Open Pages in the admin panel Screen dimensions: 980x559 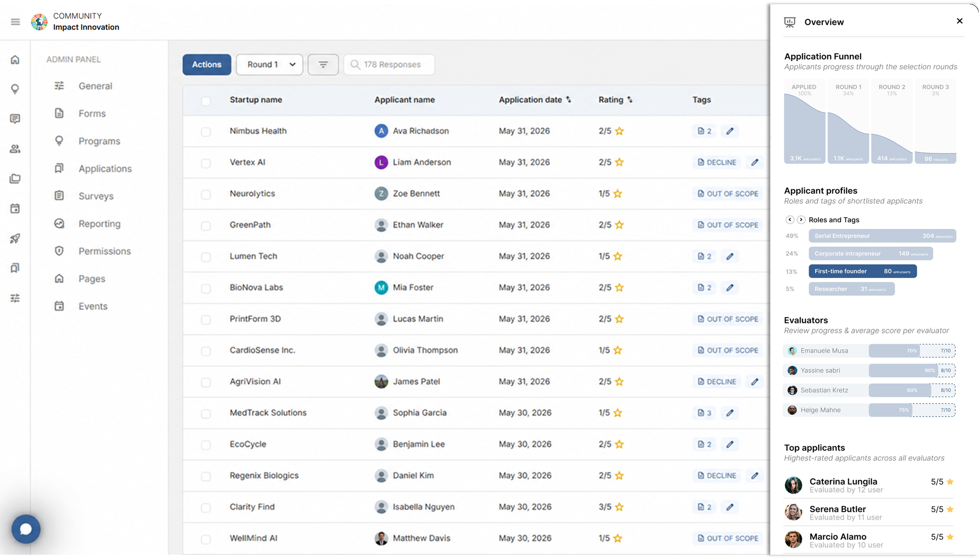92,279
